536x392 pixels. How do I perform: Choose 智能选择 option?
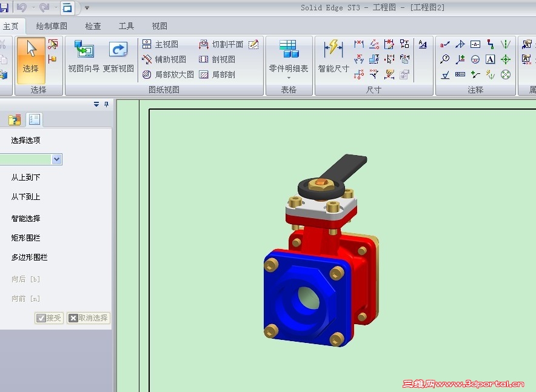tap(25, 218)
